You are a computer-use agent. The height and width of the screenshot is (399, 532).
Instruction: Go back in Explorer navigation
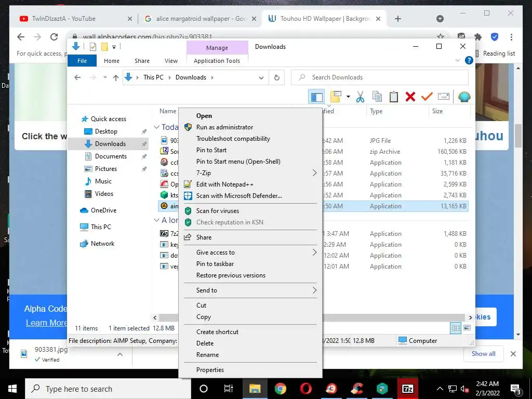pos(77,77)
